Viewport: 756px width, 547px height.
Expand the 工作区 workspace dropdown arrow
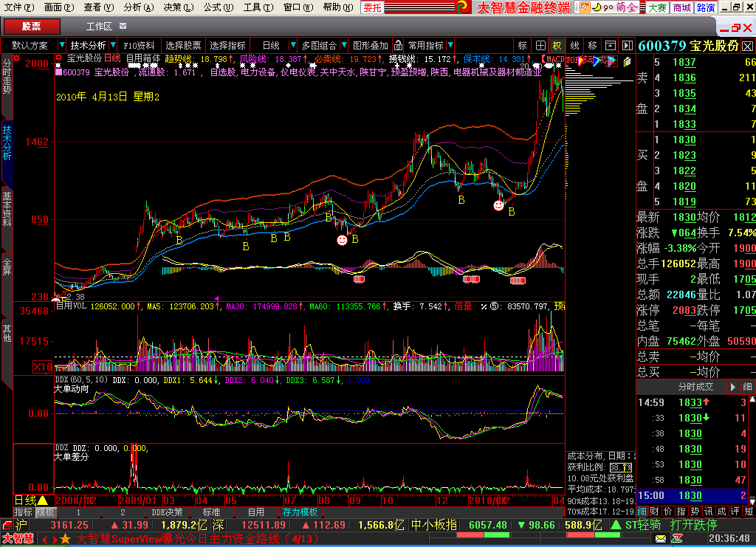point(123,26)
